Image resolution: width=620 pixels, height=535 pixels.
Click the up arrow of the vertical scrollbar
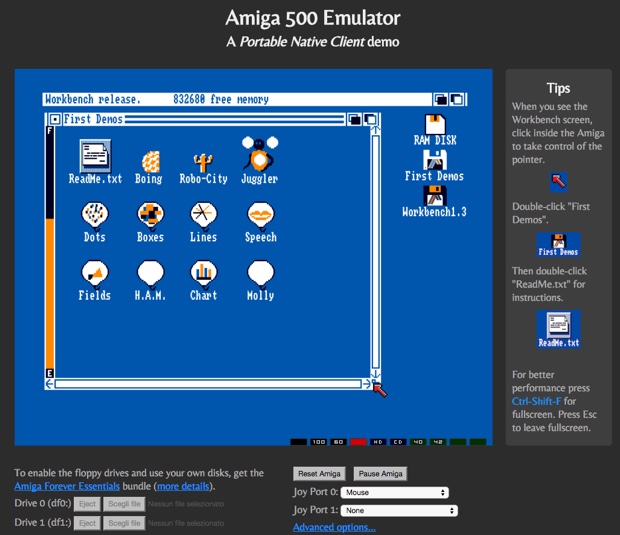pos(376,130)
